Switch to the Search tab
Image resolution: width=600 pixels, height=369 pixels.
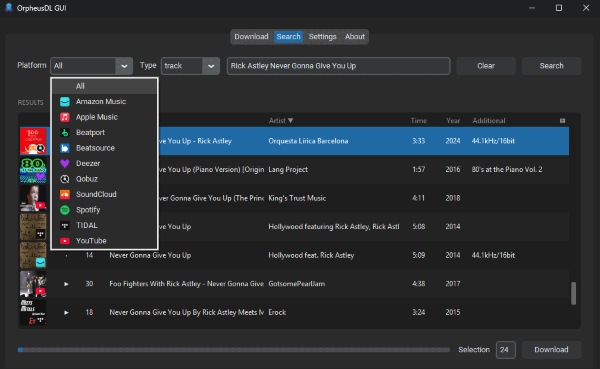(289, 37)
